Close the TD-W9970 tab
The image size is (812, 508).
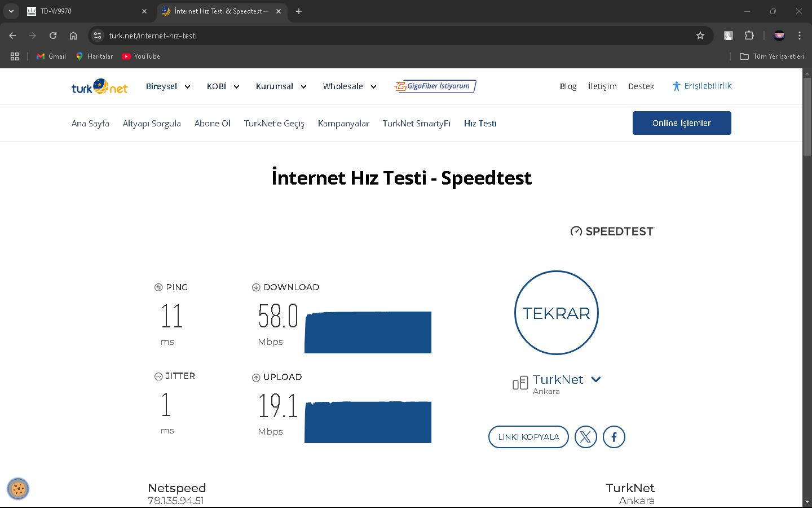tap(144, 11)
